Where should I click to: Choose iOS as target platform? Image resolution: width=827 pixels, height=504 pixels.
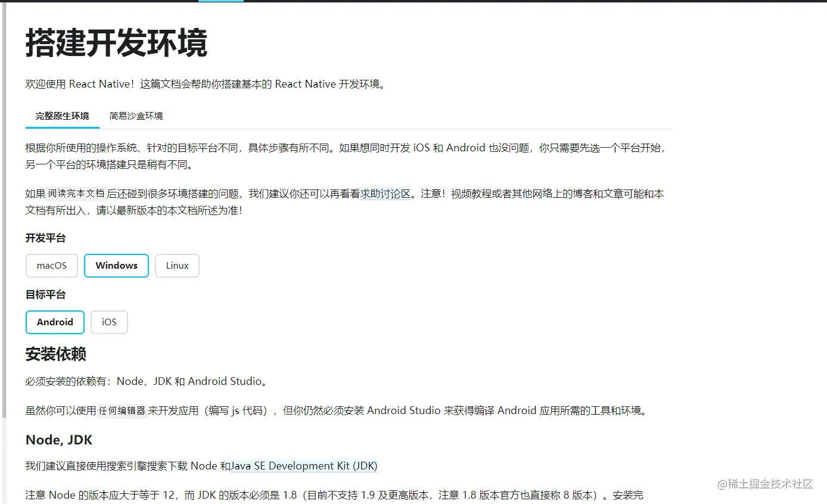pos(109,322)
